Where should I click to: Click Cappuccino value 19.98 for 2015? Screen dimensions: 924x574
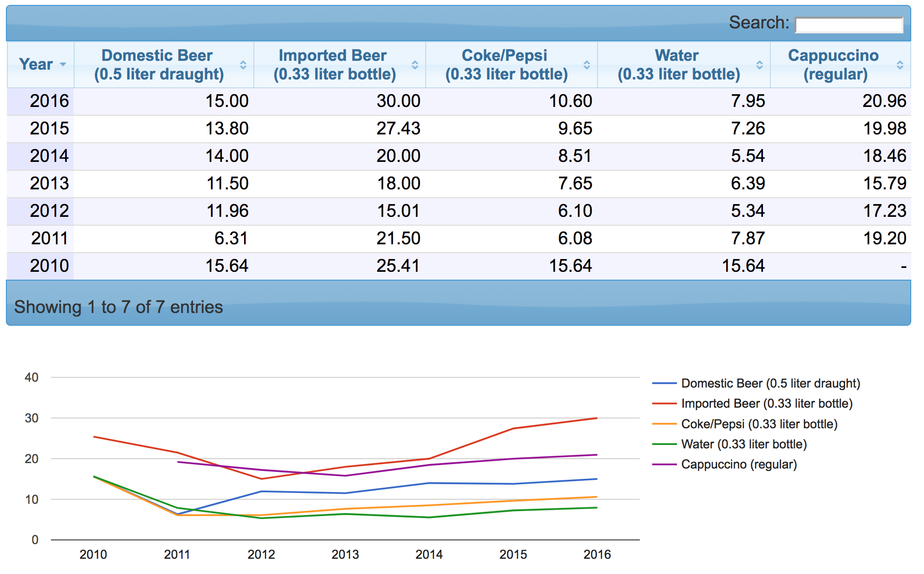point(885,129)
